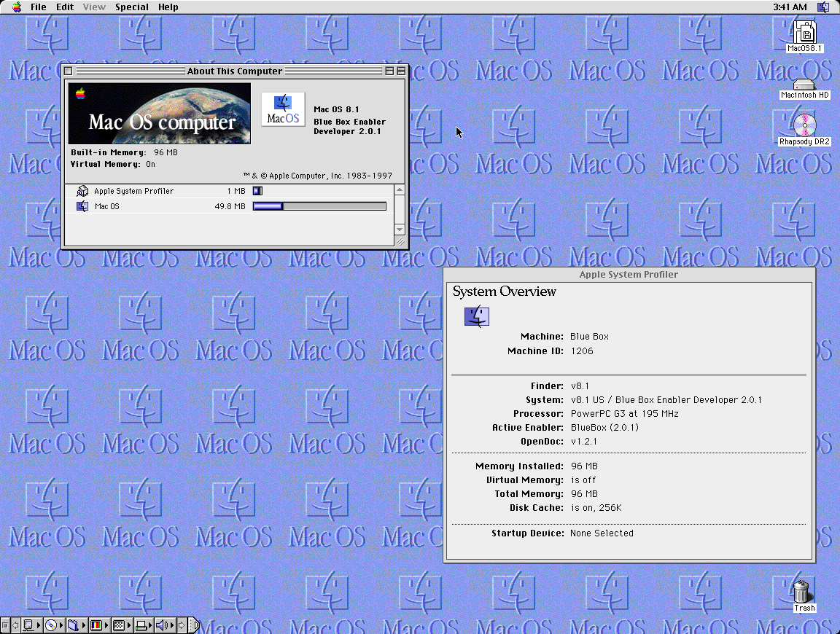
Task: Click the Machine value Blue Box
Action: click(x=589, y=336)
